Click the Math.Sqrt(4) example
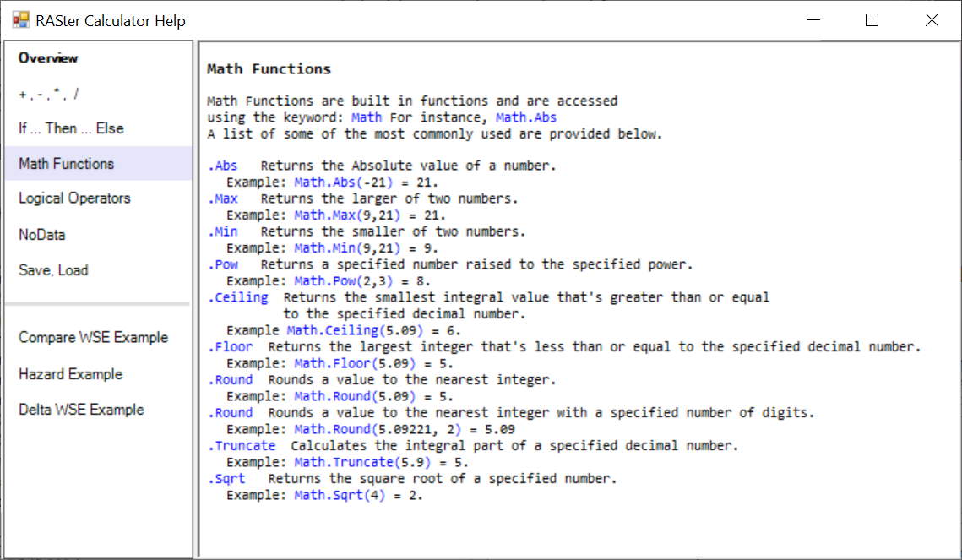 click(340, 495)
